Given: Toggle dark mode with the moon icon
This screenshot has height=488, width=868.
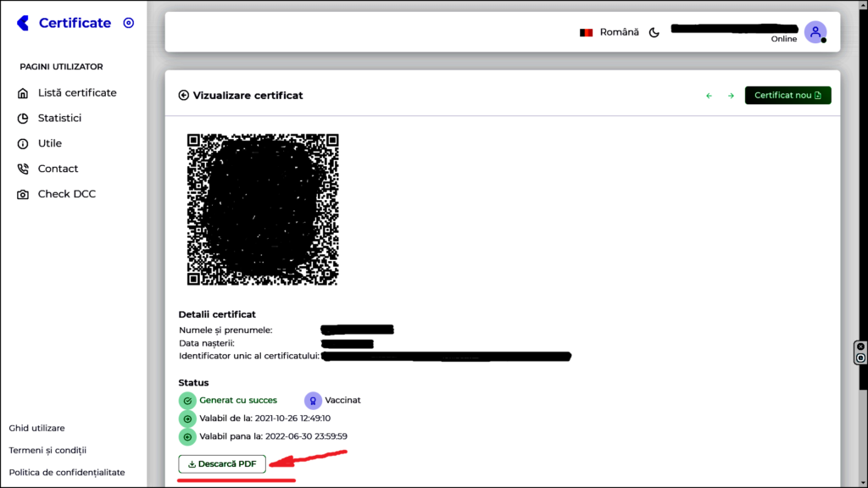Looking at the screenshot, I should pyautogui.click(x=654, y=31).
